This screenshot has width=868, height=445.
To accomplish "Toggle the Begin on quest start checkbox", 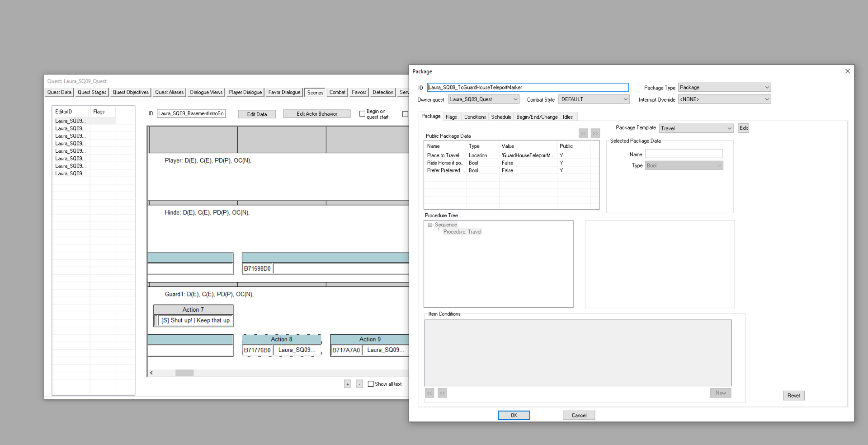I will coord(362,114).
